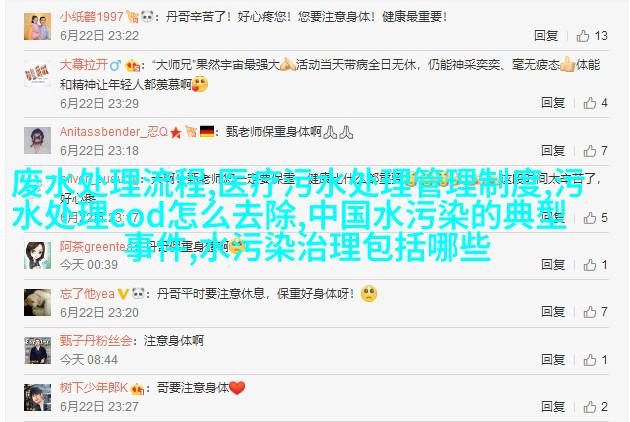
Task: Like the comment by 大幕拉开
Action: pyautogui.click(x=590, y=103)
